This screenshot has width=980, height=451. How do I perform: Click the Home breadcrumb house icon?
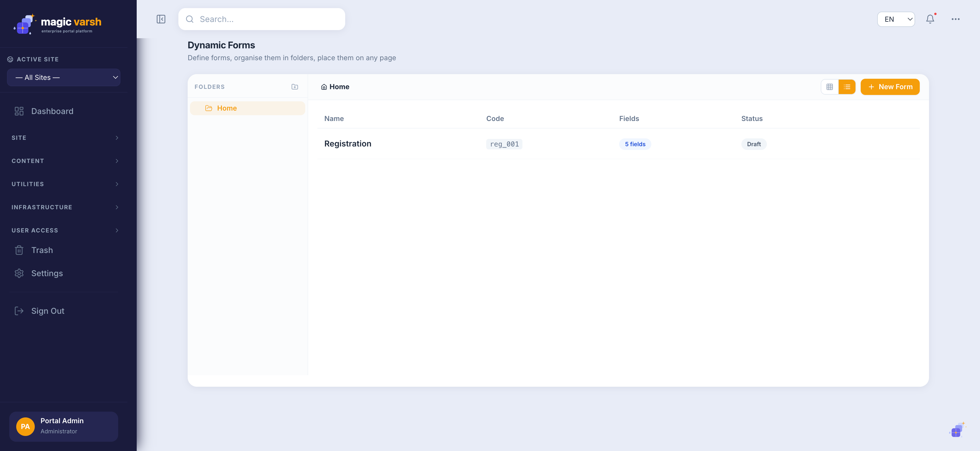tap(324, 87)
